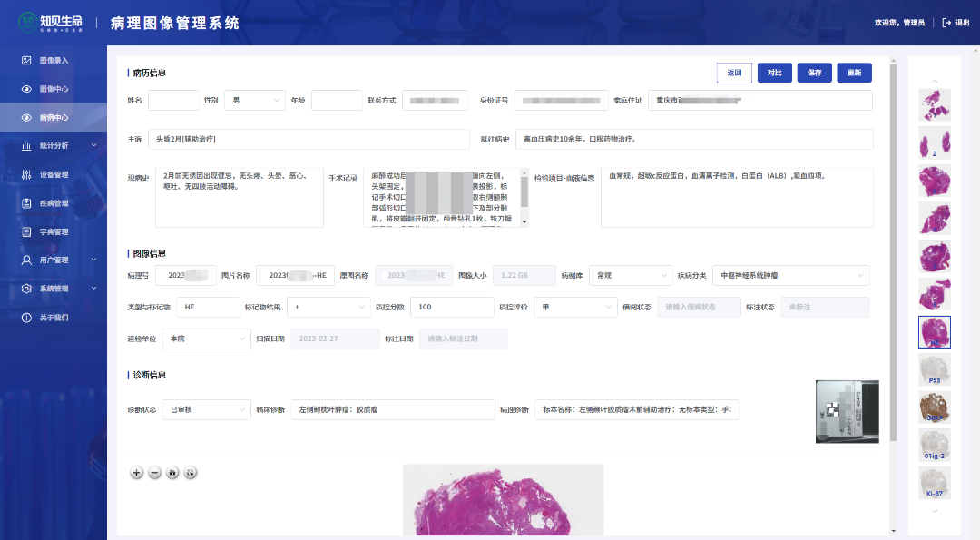The image size is (980, 540).
Task: Zoom in on the pathology slide viewer
Action: tap(137, 472)
